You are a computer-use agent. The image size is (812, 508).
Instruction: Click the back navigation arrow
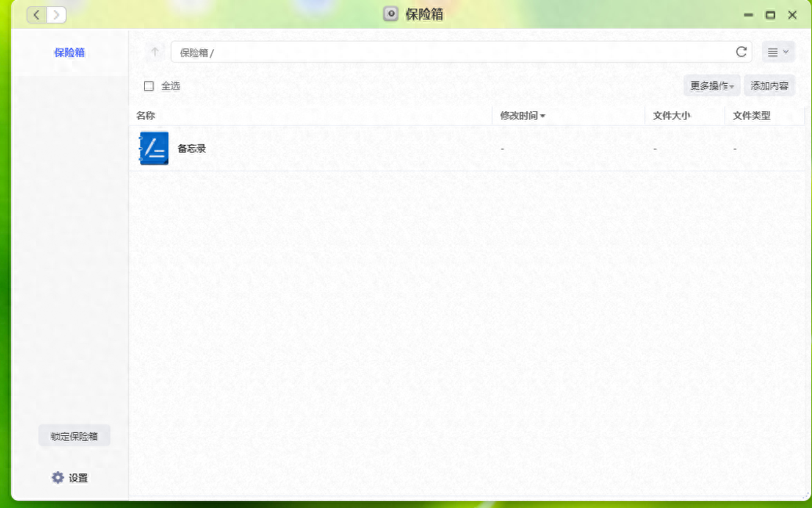(35, 14)
